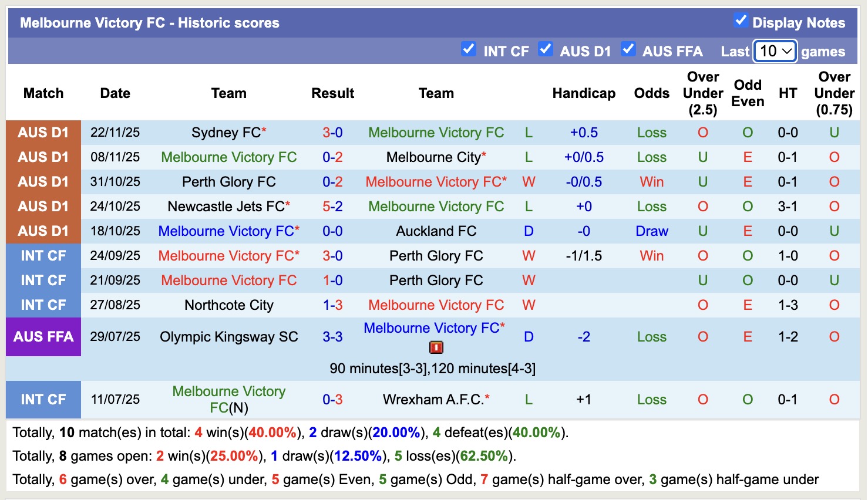Image resolution: width=868 pixels, height=500 pixels.
Task: Click the Auckland FC team name
Action: (x=436, y=231)
